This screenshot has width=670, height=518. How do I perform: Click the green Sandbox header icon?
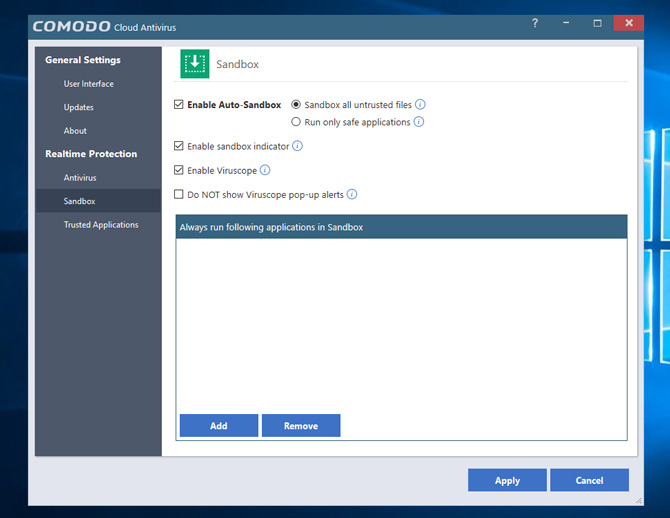coord(195,64)
